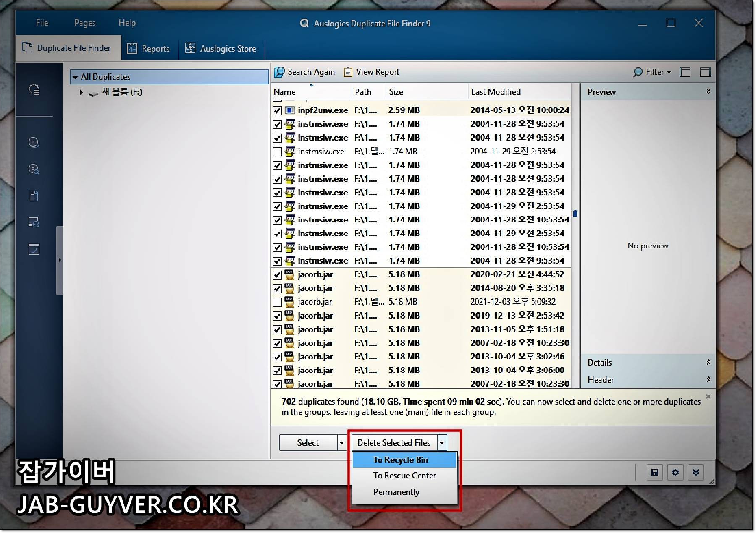Open the Pages menu
Screen dimensions: 756x533
(x=85, y=23)
